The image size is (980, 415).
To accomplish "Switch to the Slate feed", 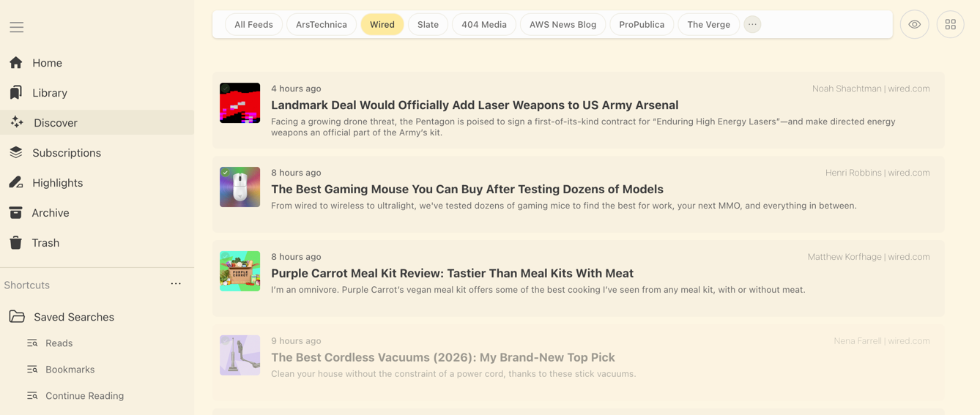I will pyautogui.click(x=428, y=24).
